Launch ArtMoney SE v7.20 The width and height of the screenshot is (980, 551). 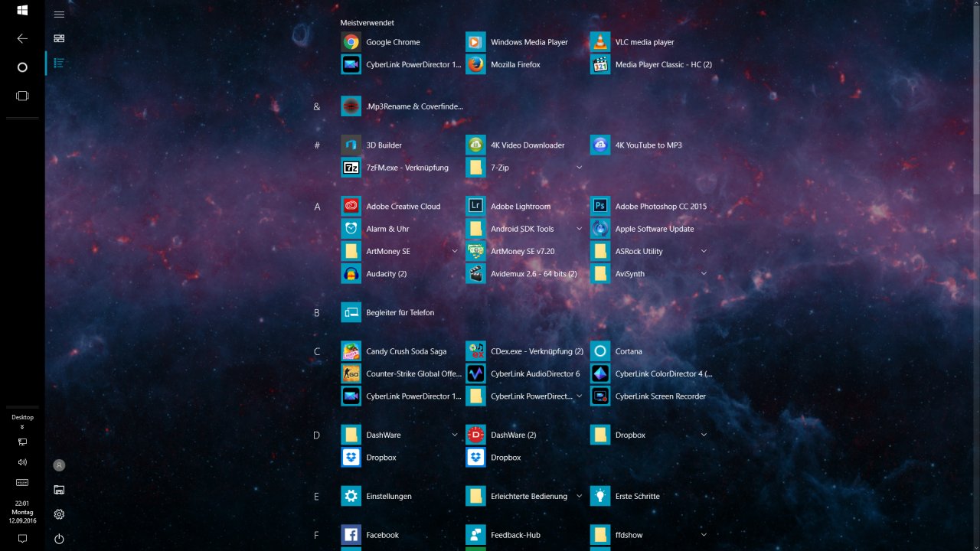coord(525,251)
